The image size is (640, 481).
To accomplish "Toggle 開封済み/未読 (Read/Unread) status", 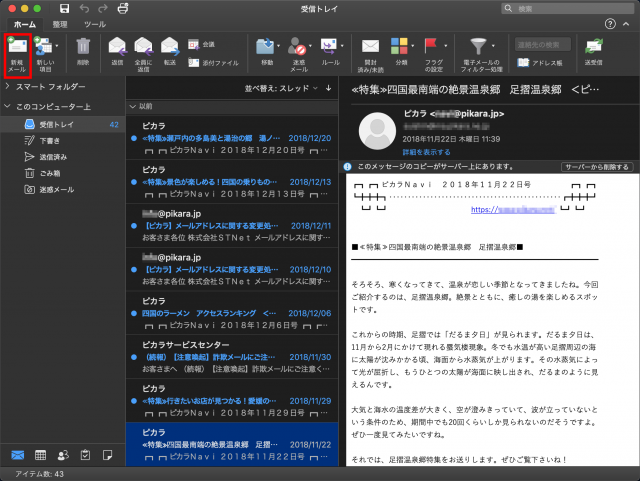I will pos(371,47).
